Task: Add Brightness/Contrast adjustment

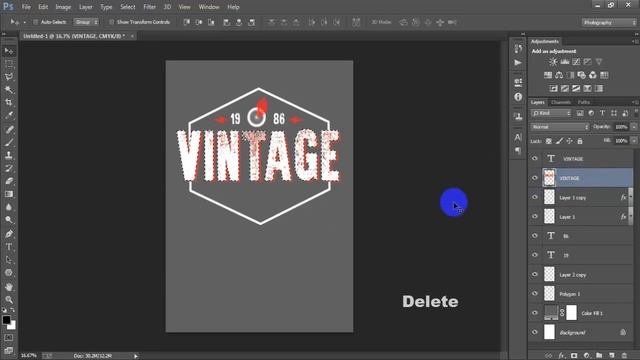Action: coord(553,62)
